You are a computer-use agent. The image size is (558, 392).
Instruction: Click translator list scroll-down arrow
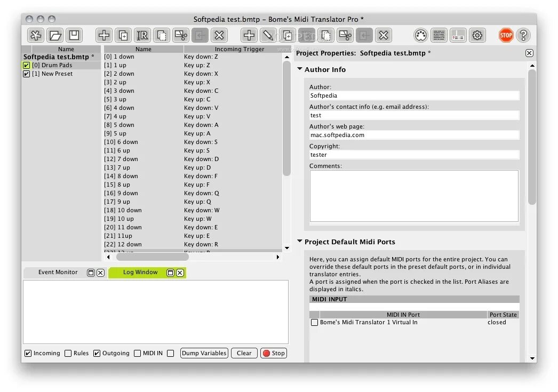click(x=287, y=248)
